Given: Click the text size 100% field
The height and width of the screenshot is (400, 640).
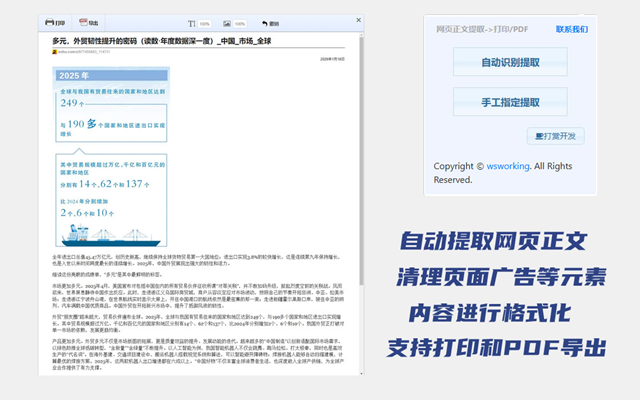Looking at the screenshot, I should (204, 22).
